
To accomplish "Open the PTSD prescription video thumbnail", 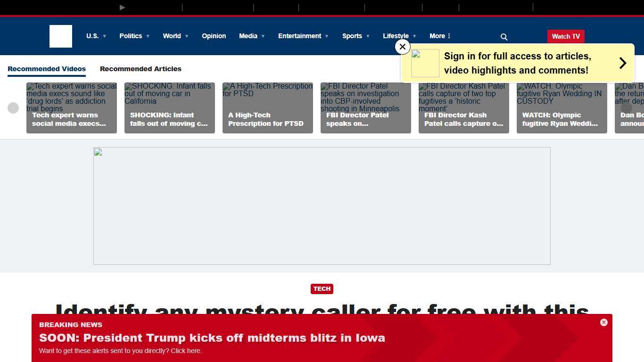I will tap(268, 108).
